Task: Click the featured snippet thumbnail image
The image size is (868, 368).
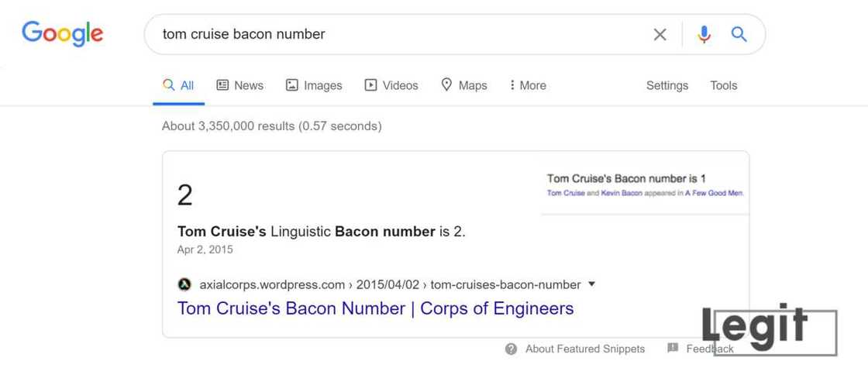Action: point(645,184)
